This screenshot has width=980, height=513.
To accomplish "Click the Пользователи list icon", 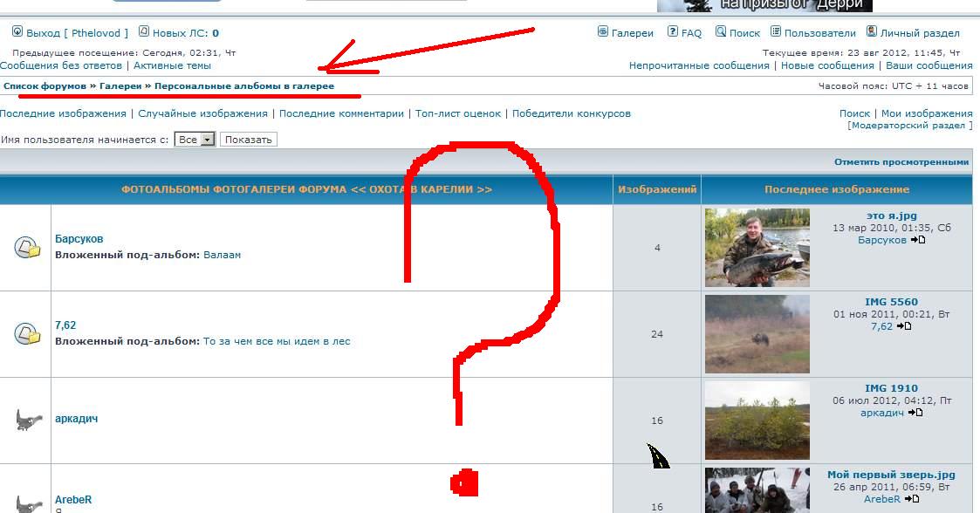I will pyautogui.click(x=776, y=32).
